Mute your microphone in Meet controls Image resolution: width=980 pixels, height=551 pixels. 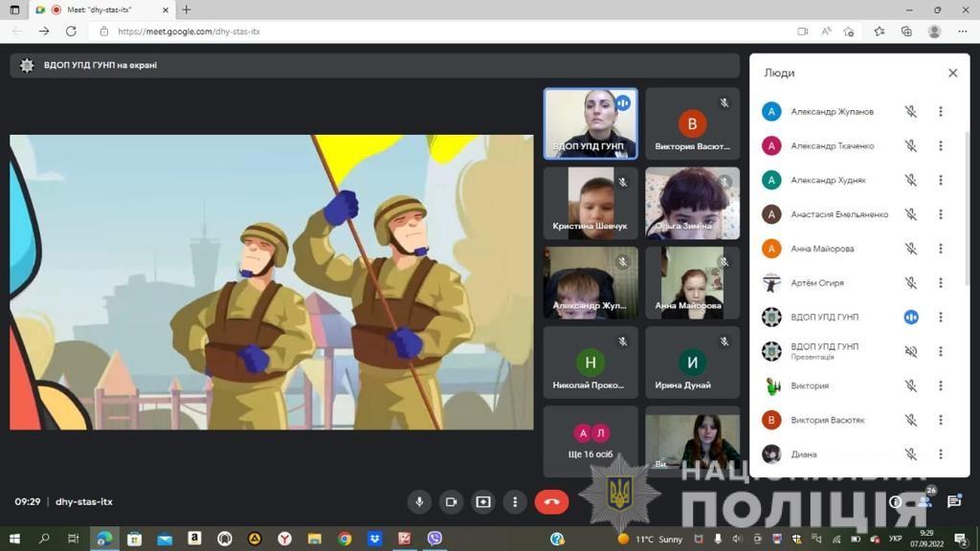tap(419, 501)
